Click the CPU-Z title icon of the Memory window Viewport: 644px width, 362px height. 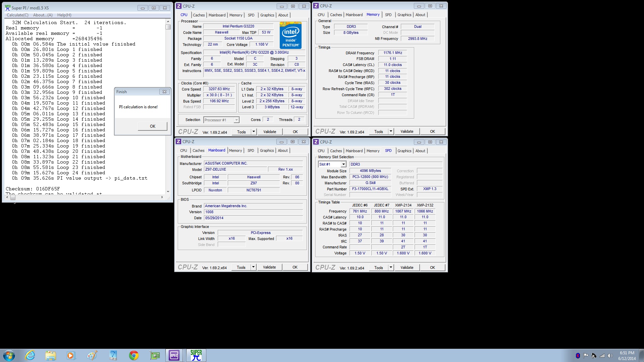(x=316, y=6)
